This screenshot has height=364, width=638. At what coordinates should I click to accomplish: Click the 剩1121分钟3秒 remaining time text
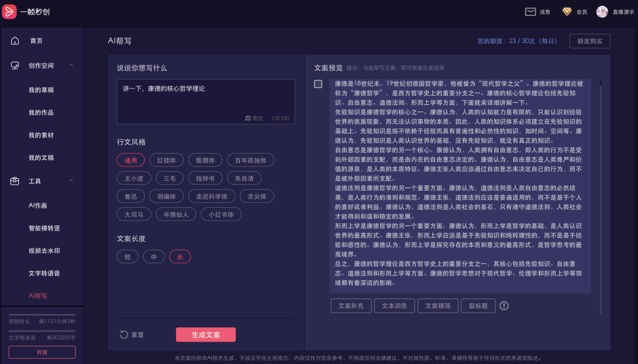coord(57,322)
